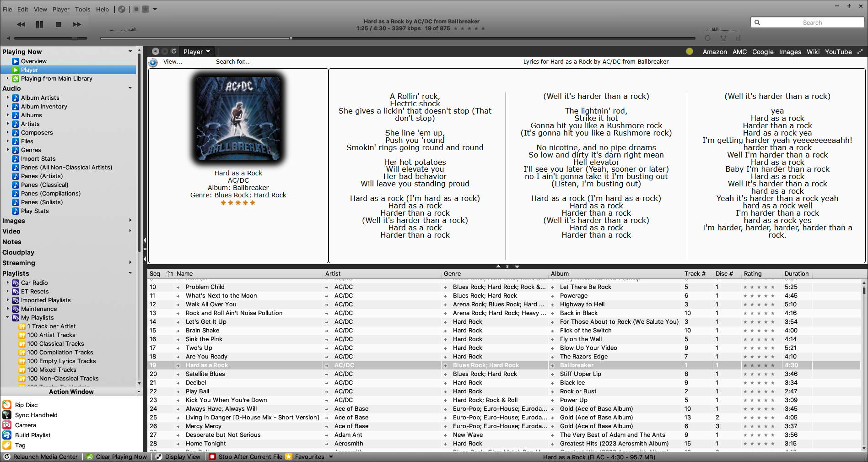Open the File menu
The height and width of the screenshot is (462, 868).
point(7,9)
